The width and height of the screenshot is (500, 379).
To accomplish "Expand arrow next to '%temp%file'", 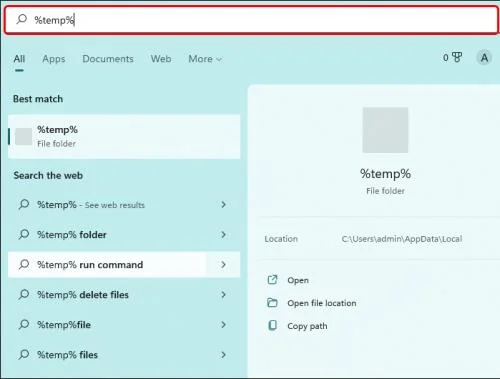I will [223, 325].
